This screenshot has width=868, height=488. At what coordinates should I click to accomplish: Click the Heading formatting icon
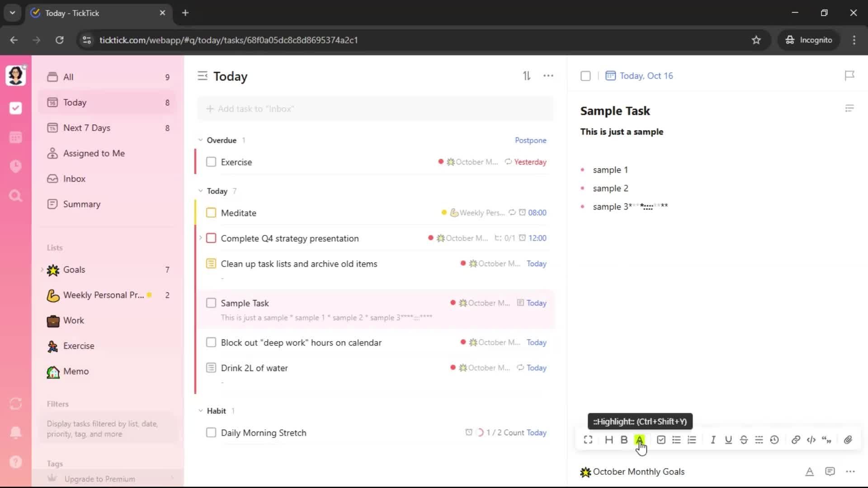[609, 440]
